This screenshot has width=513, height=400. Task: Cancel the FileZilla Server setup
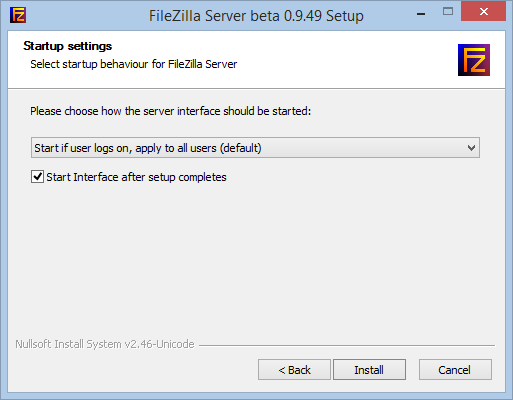click(x=455, y=369)
